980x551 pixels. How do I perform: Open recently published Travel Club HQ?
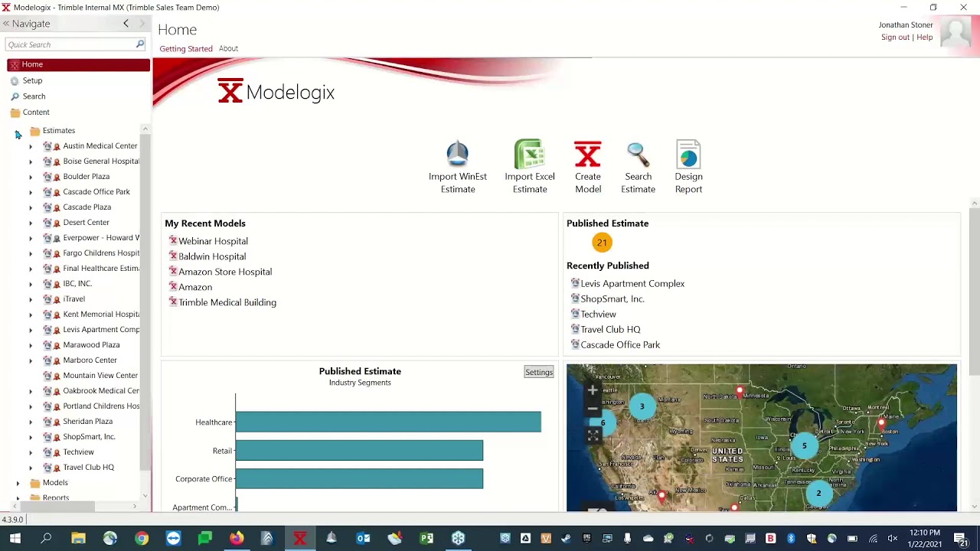point(610,330)
